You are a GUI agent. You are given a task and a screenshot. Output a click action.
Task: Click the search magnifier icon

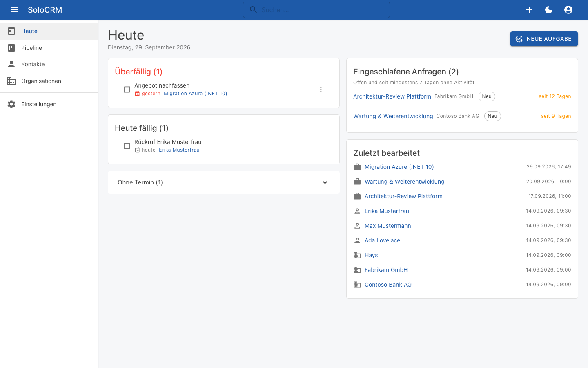(254, 10)
